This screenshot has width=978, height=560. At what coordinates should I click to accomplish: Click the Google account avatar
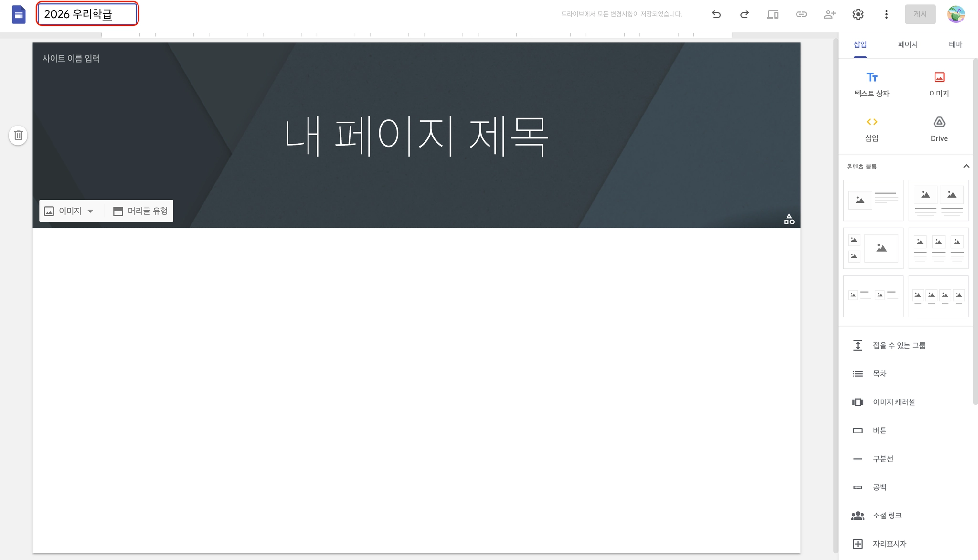click(956, 14)
